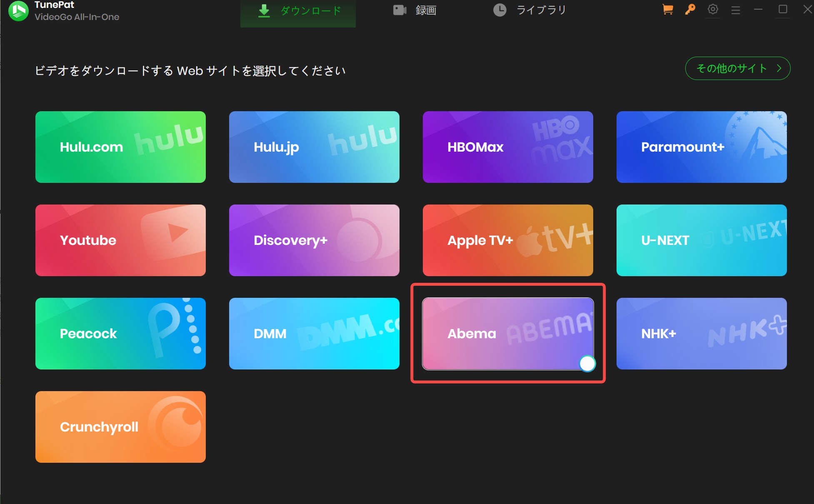Select the Hulu.jp site card
Screen dimensions: 814x504
[x=314, y=147]
